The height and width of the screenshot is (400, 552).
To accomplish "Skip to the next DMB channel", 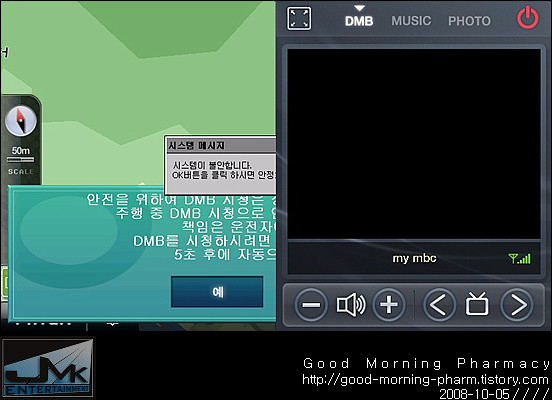I will coord(516,305).
